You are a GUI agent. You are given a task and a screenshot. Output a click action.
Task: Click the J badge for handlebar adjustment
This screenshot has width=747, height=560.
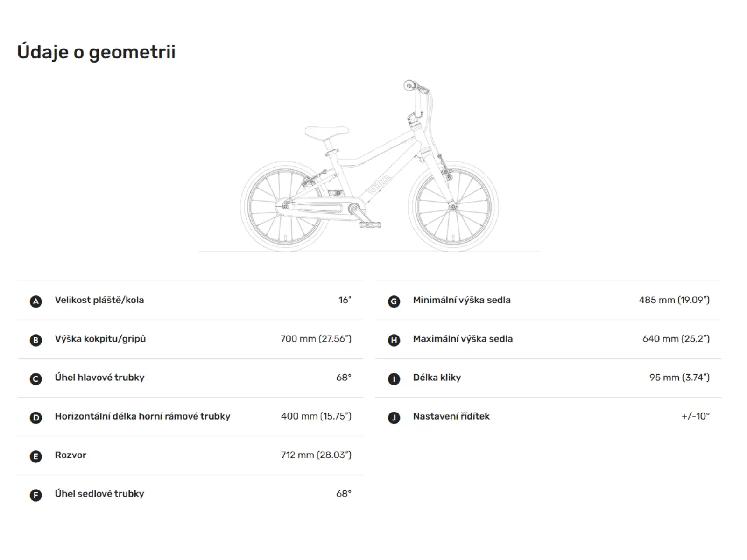394,418
